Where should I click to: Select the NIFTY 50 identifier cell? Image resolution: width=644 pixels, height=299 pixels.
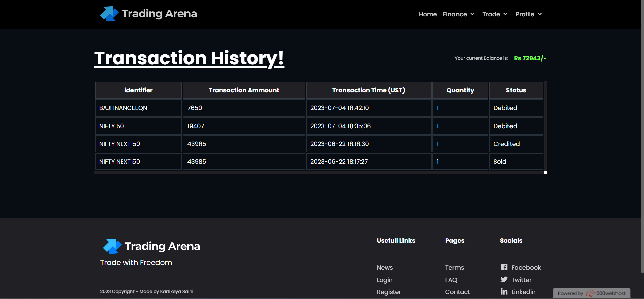click(138, 126)
